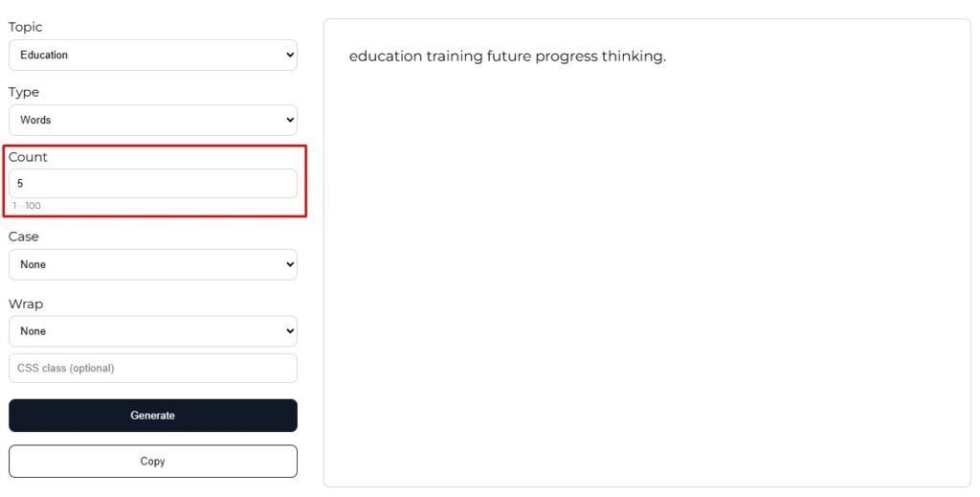The image size is (980, 497).
Task: Focus the Count number field
Action: [x=153, y=183]
